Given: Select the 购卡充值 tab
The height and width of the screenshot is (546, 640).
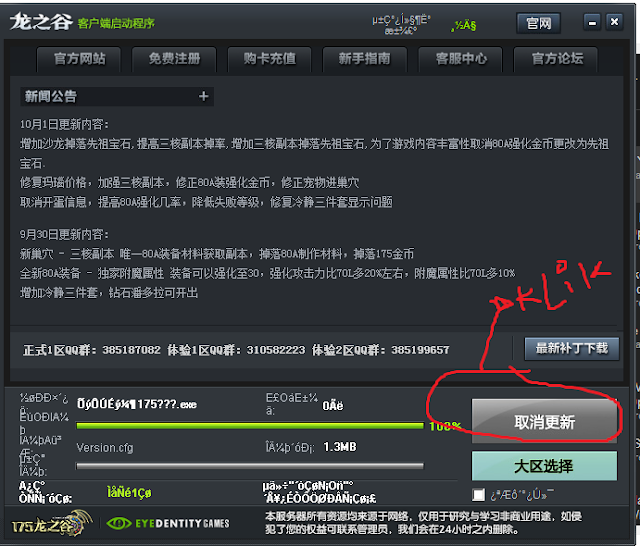Looking at the screenshot, I should (x=269, y=59).
